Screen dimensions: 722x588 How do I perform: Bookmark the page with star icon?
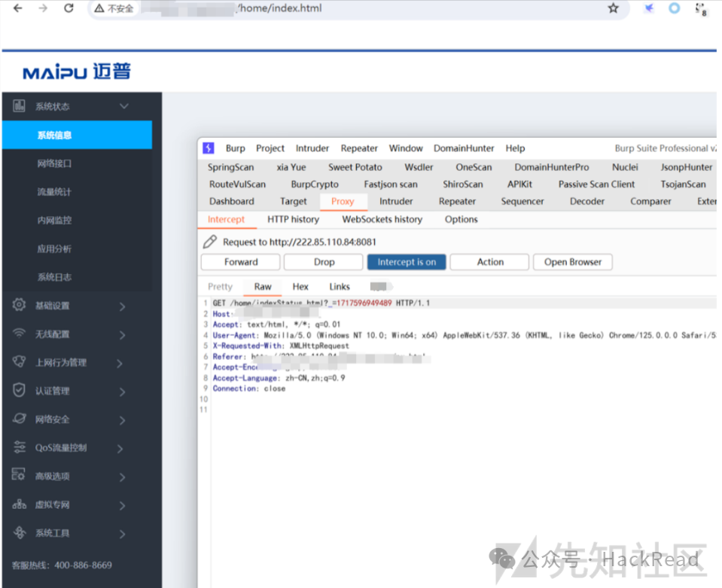click(x=613, y=8)
